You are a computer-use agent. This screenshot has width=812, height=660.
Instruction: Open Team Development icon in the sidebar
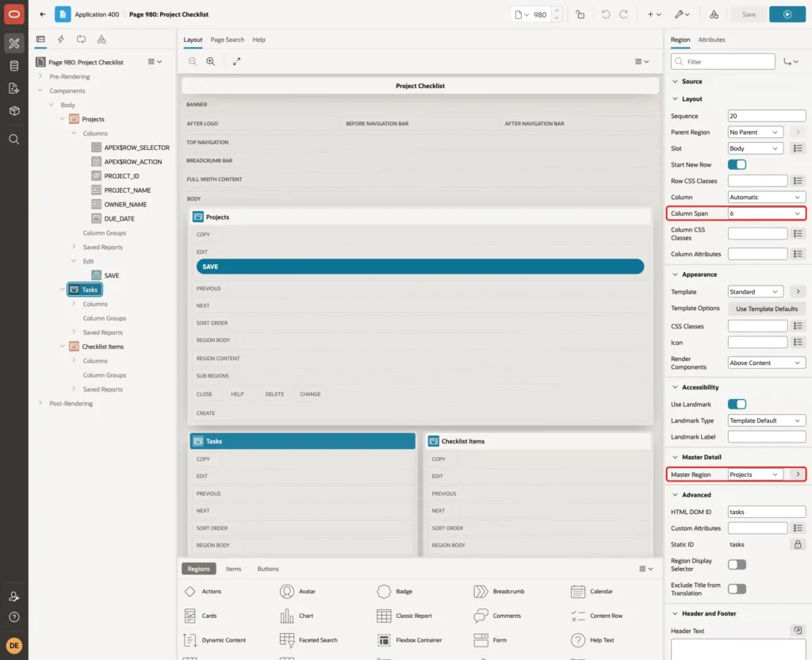pyautogui.click(x=14, y=88)
